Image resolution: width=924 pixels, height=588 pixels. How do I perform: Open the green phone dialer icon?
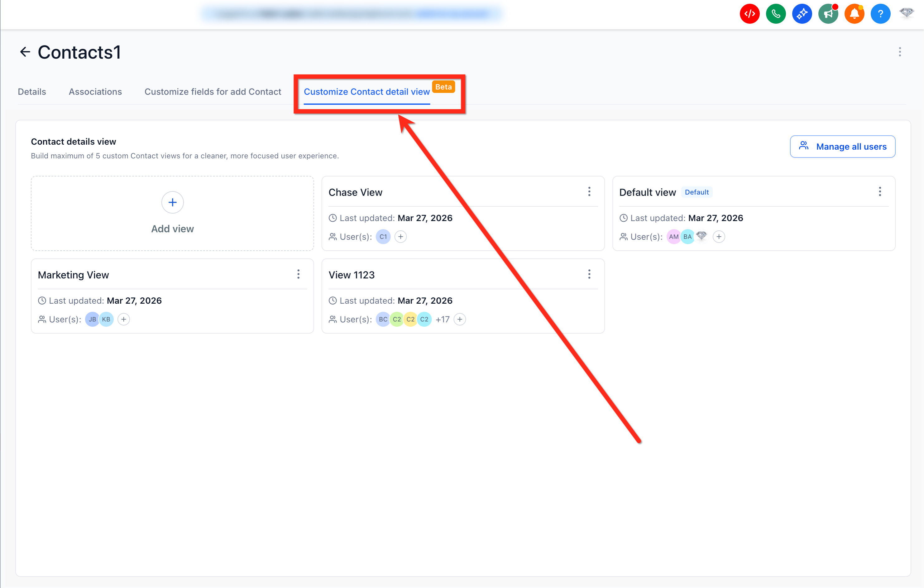click(775, 14)
